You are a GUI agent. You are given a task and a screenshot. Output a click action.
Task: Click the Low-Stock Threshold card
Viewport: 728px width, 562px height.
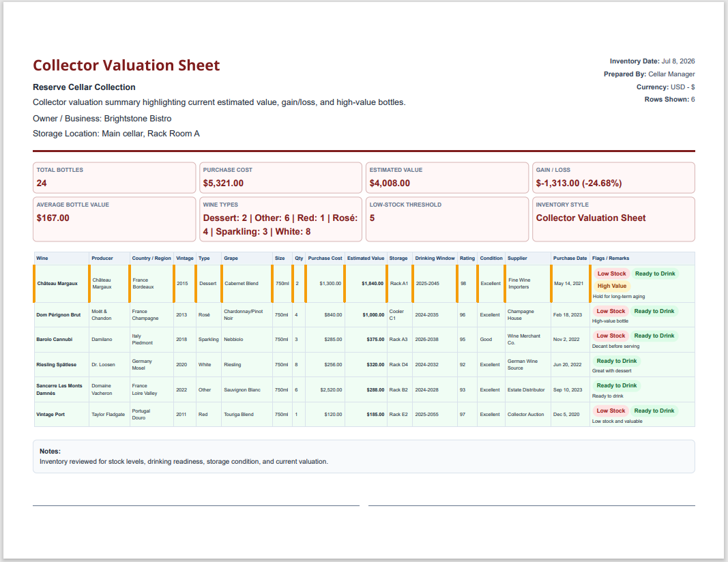coord(447,219)
